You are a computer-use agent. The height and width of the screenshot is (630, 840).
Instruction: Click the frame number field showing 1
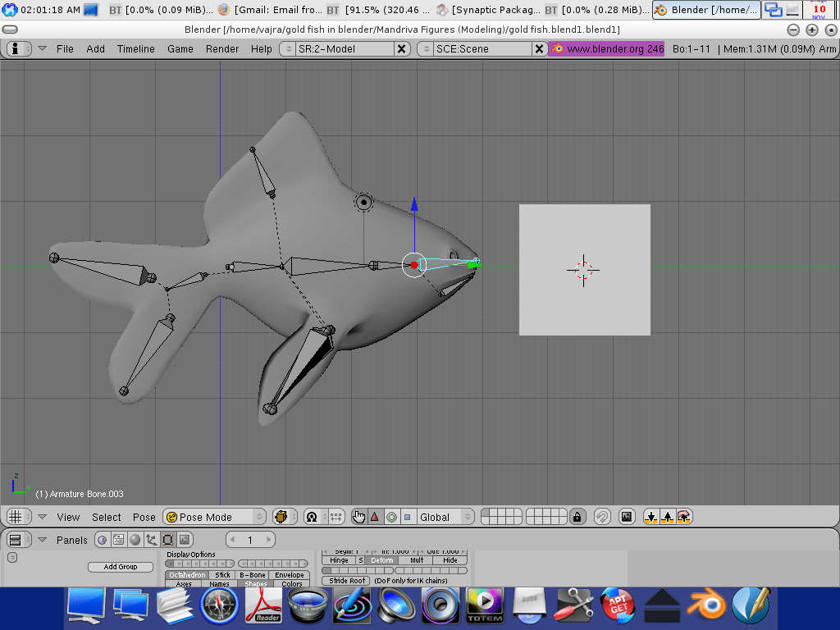[250, 540]
